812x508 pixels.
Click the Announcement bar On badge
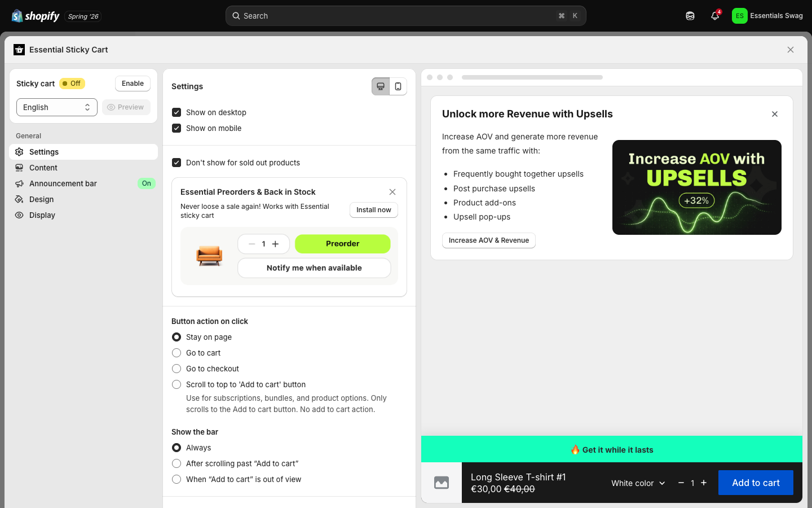click(147, 183)
